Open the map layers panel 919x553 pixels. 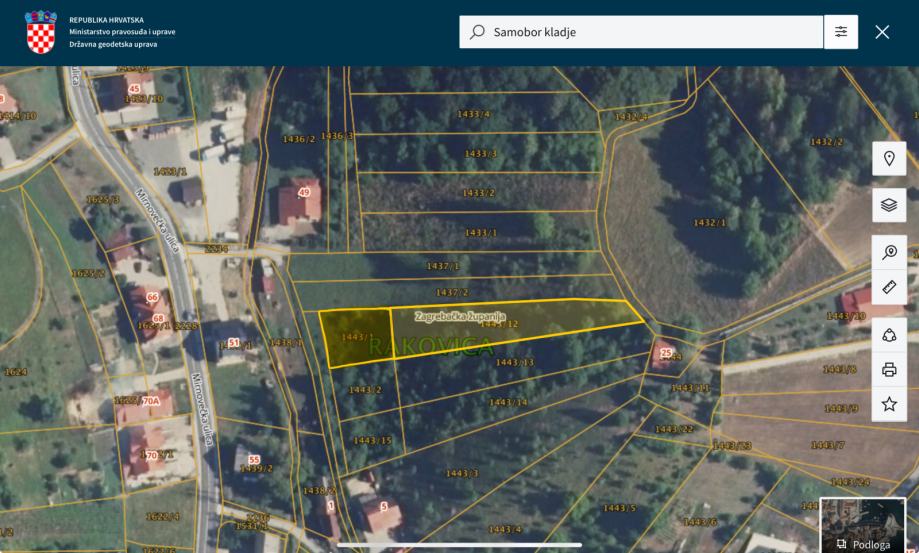pyautogui.click(x=889, y=205)
